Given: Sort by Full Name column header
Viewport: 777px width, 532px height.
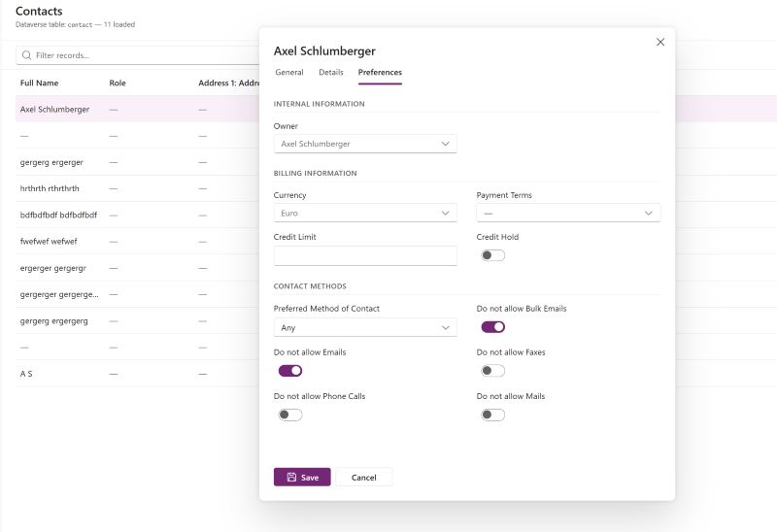Looking at the screenshot, I should point(39,83).
